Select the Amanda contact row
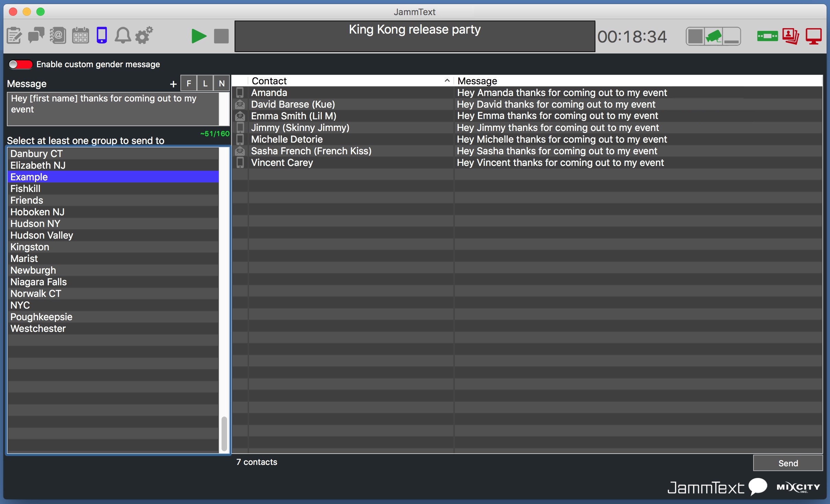 [x=527, y=93]
